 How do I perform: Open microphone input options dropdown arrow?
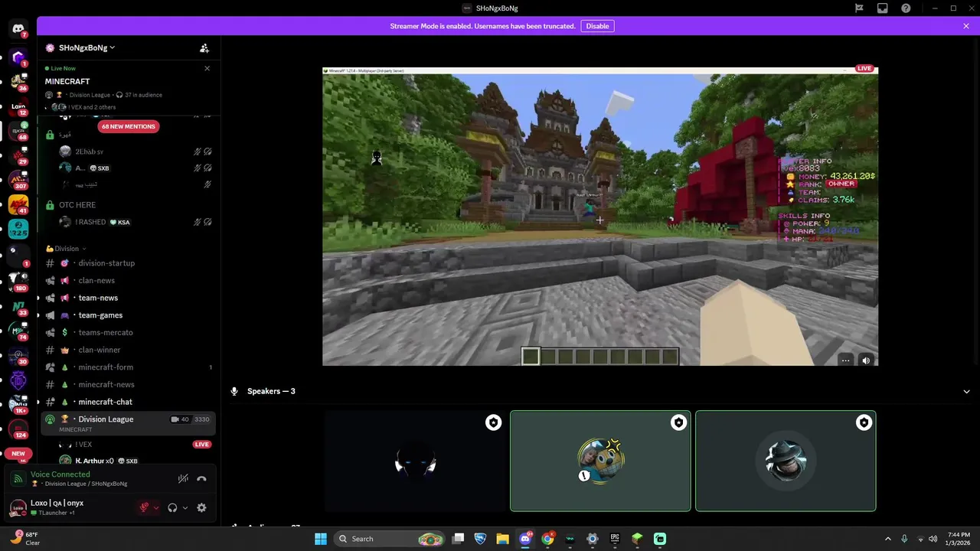click(155, 507)
